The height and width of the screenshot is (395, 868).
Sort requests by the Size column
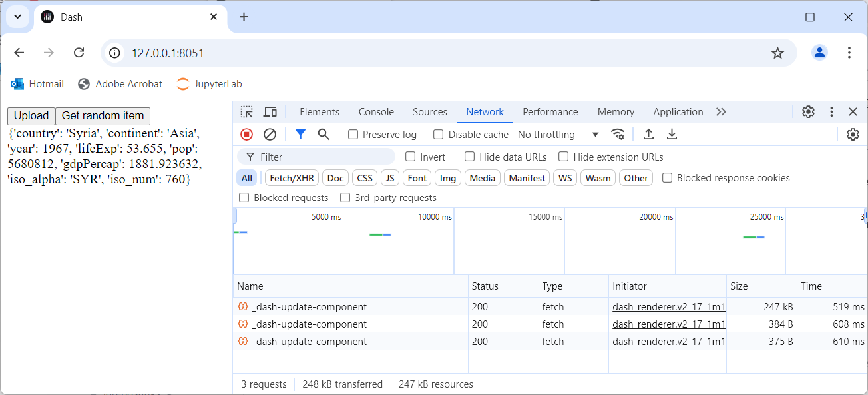[x=761, y=286]
